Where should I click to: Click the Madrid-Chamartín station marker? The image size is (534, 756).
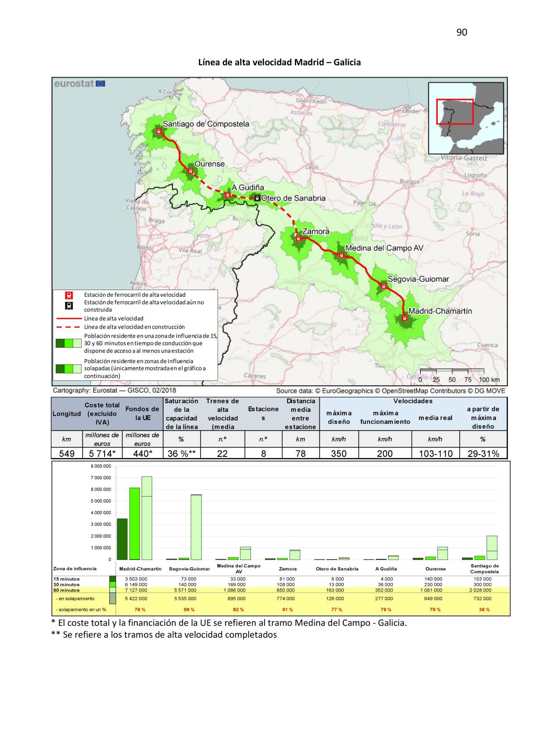tap(404, 318)
